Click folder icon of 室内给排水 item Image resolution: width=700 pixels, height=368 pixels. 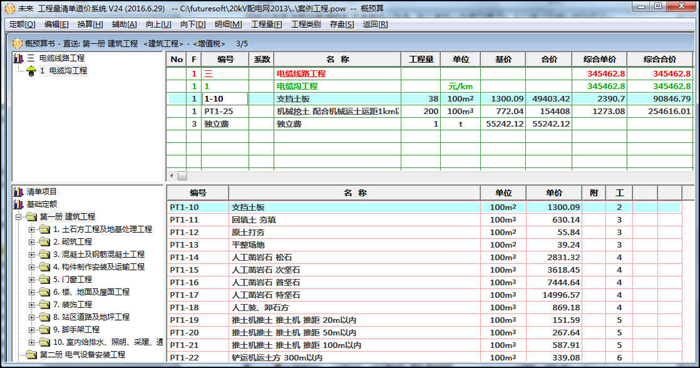[44, 342]
